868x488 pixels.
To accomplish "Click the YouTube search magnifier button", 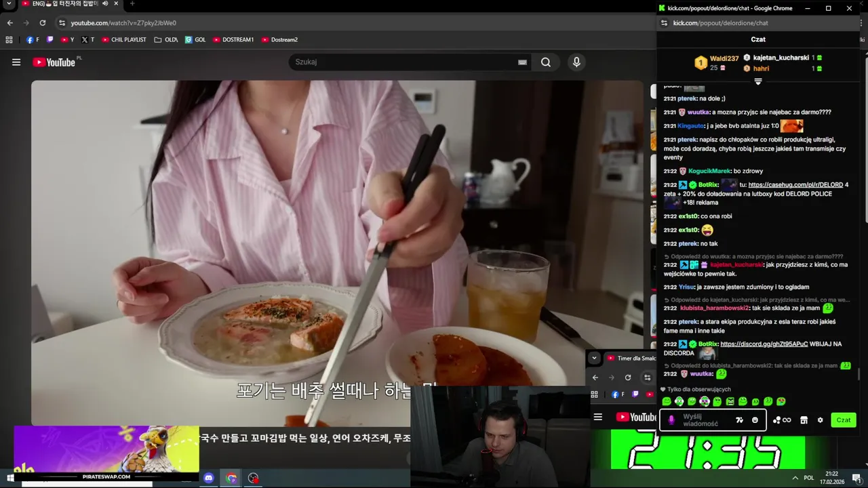I will 546,62.
